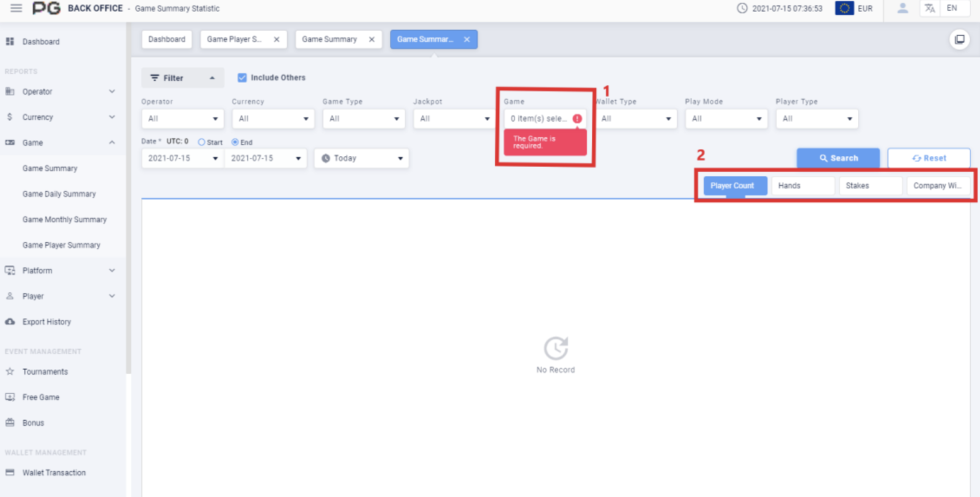Screen dimensions: 980x497
Task: Click the Export History cloud icon
Action: click(10, 321)
